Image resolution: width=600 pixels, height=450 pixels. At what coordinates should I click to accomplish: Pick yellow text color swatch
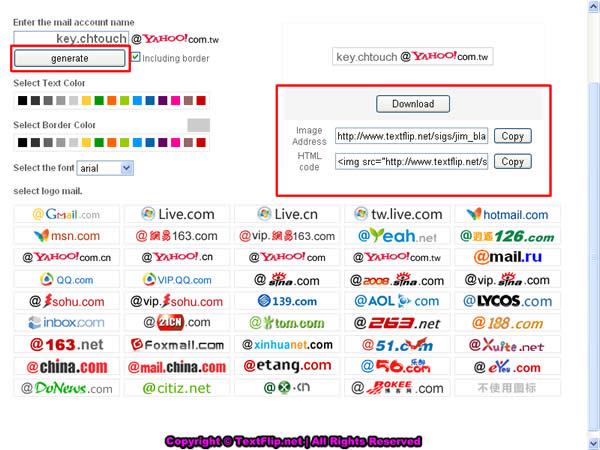coord(86,101)
